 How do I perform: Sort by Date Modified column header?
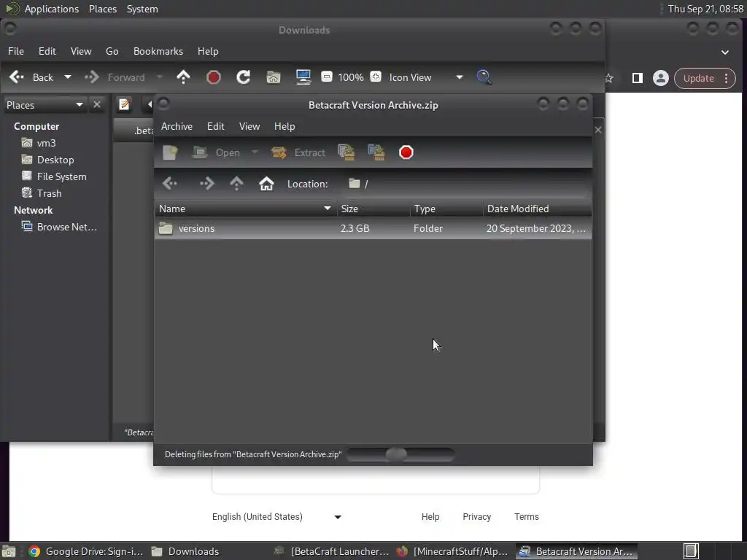tap(538, 209)
